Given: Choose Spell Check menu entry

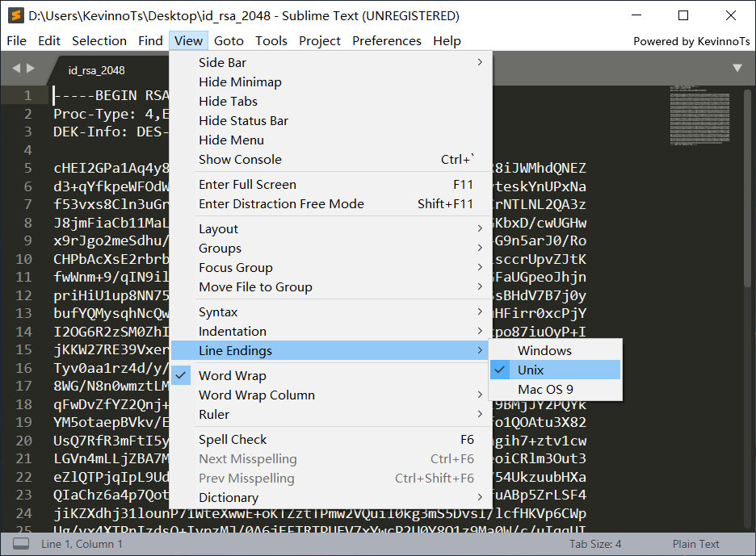Looking at the screenshot, I should tap(331, 440).
